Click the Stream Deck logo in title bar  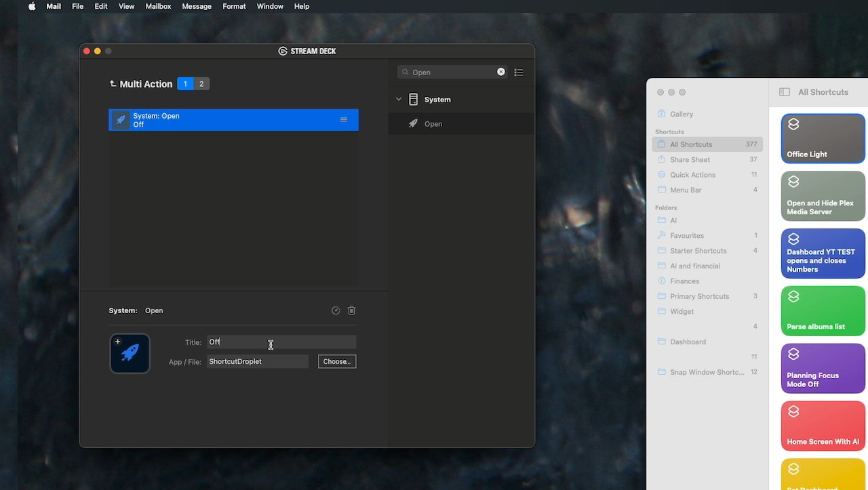283,52
